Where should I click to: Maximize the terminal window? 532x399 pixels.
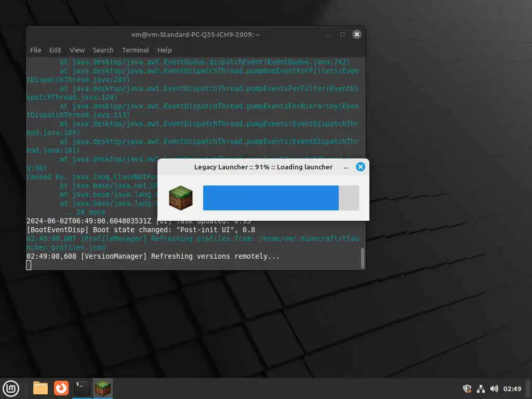tap(342, 34)
